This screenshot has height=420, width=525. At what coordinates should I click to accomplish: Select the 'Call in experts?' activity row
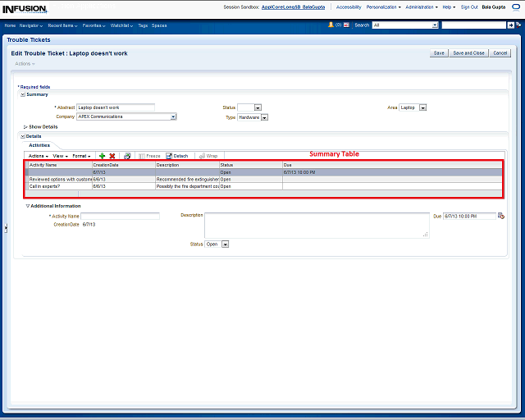pos(59,186)
